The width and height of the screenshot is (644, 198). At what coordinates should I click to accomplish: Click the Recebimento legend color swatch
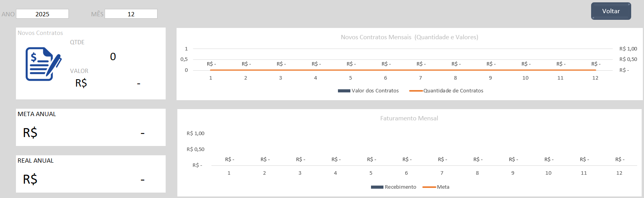(x=377, y=187)
